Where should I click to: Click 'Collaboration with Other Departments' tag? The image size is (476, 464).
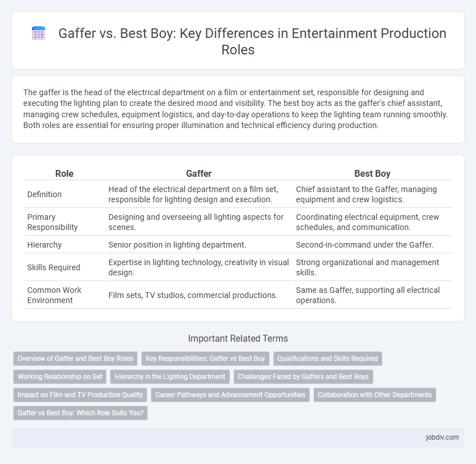[x=375, y=395]
